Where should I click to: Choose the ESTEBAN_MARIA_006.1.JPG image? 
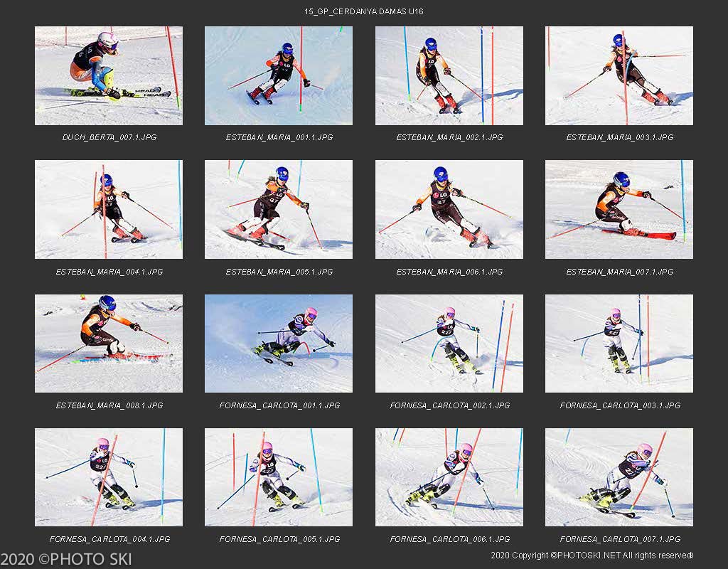pos(449,210)
